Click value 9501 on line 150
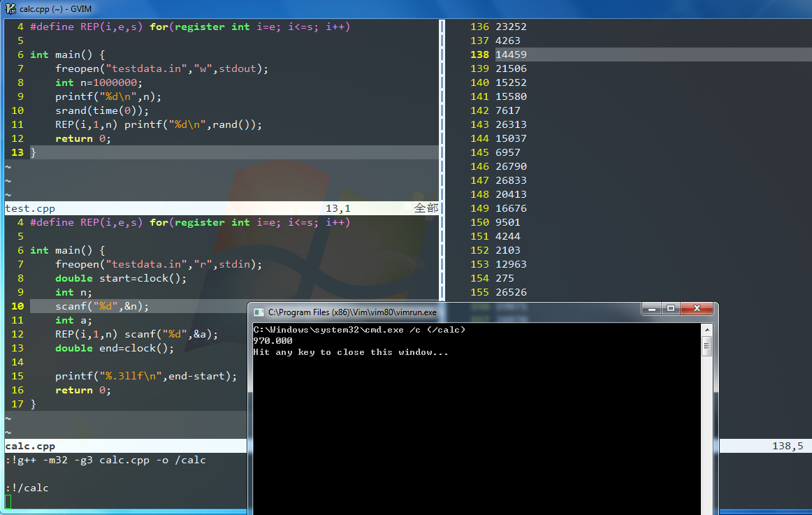The width and height of the screenshot is (812, 515). 508,222
